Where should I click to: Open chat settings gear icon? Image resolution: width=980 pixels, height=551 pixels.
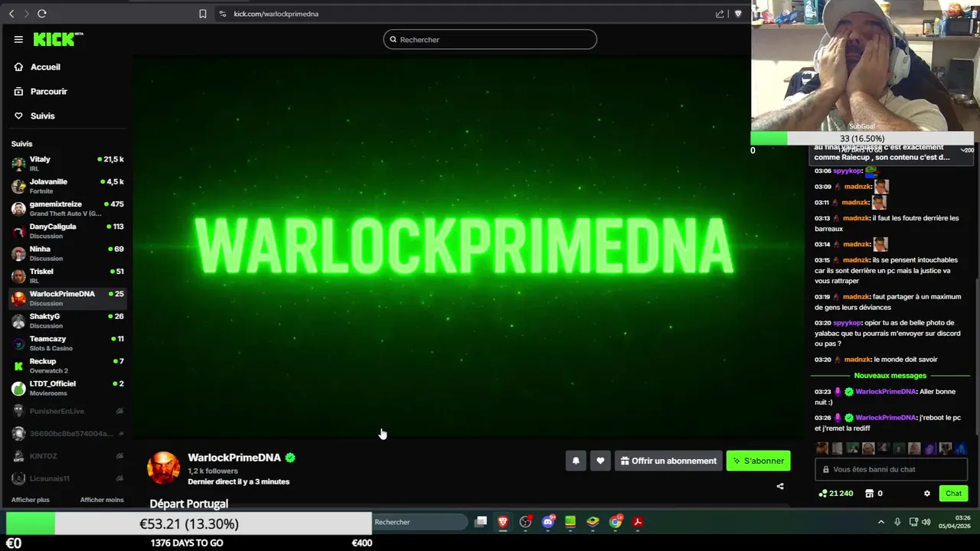click(x=927, y=494)
